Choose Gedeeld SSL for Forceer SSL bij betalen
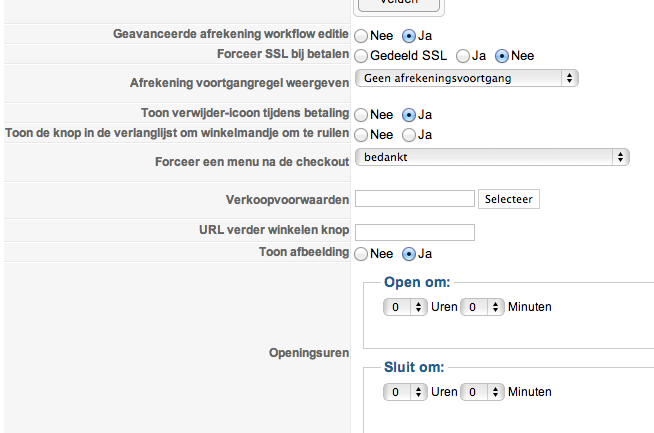654x433 pixels. (x=361, y=55)
